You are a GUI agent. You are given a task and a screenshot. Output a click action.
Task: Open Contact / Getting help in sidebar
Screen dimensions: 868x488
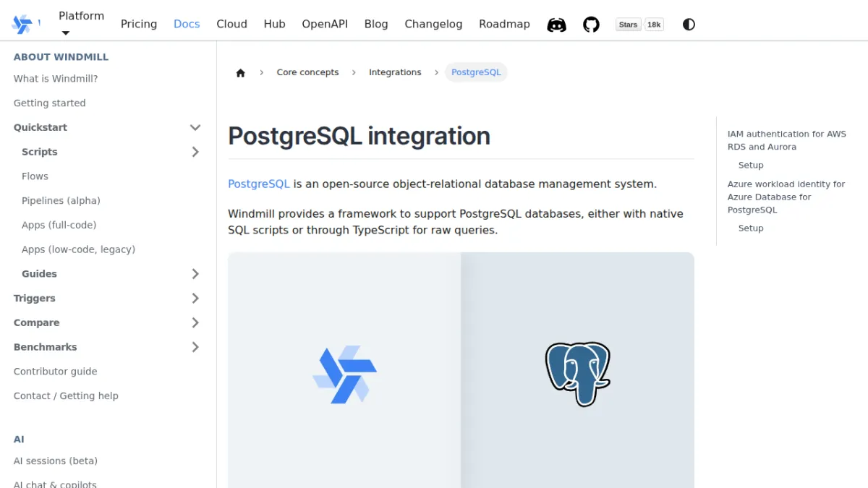point(66,396)
